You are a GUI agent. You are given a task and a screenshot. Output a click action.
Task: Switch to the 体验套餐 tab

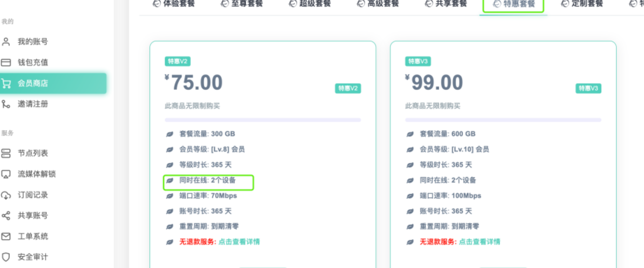pyautogui.click(x=173, y=4)
